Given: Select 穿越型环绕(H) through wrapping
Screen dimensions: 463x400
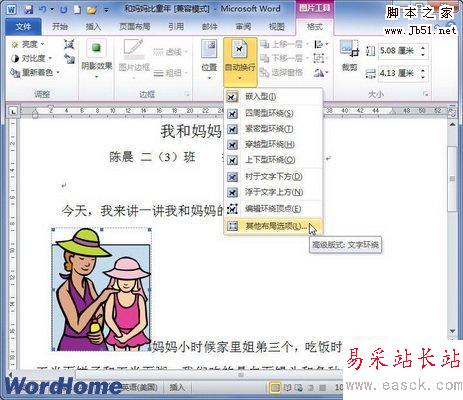Looking at the screenshot, I should pos(273,145).
